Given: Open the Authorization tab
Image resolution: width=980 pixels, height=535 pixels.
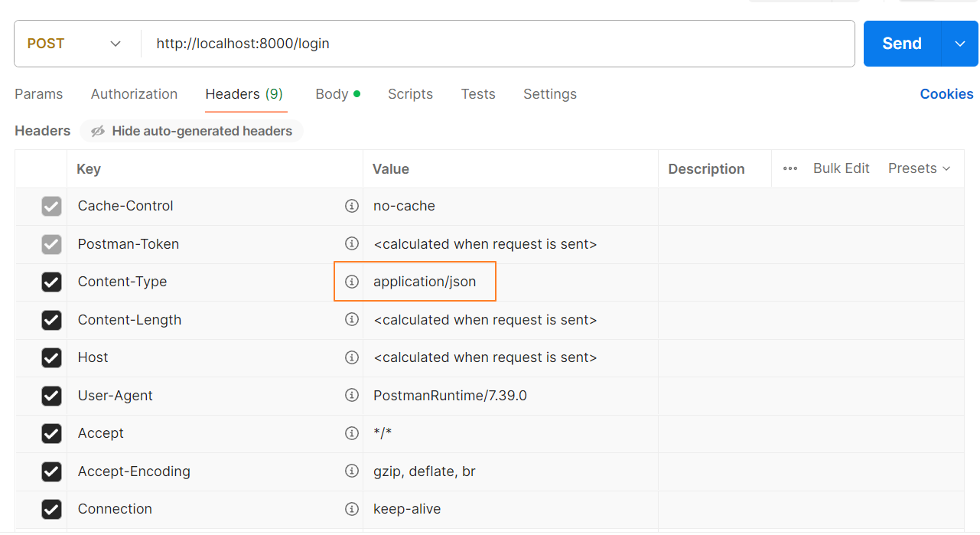Looking at the screenshot, I should [x=134, y=94].
